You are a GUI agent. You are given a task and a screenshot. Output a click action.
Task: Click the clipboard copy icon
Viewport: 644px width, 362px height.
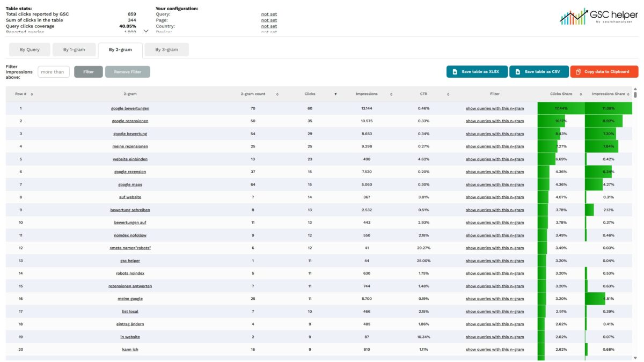578,72
